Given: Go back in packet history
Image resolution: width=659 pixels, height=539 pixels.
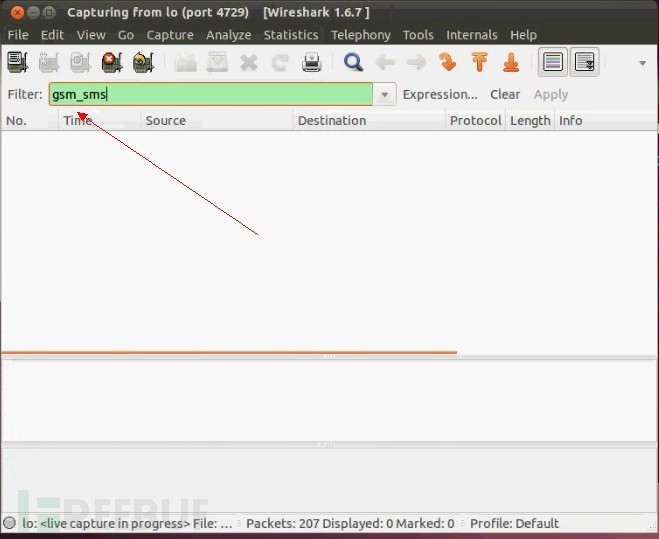Looking at the screenshot, I should point(385,63).
